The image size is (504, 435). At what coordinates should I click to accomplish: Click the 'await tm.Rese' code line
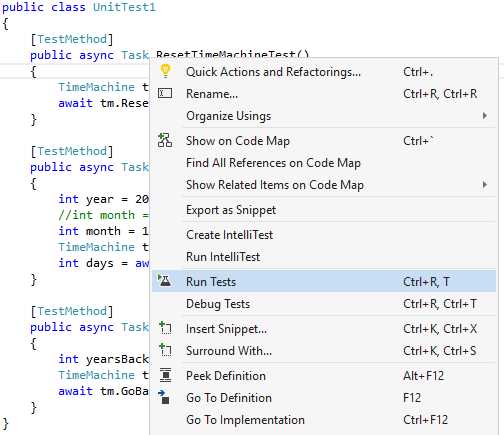(103, 103)
